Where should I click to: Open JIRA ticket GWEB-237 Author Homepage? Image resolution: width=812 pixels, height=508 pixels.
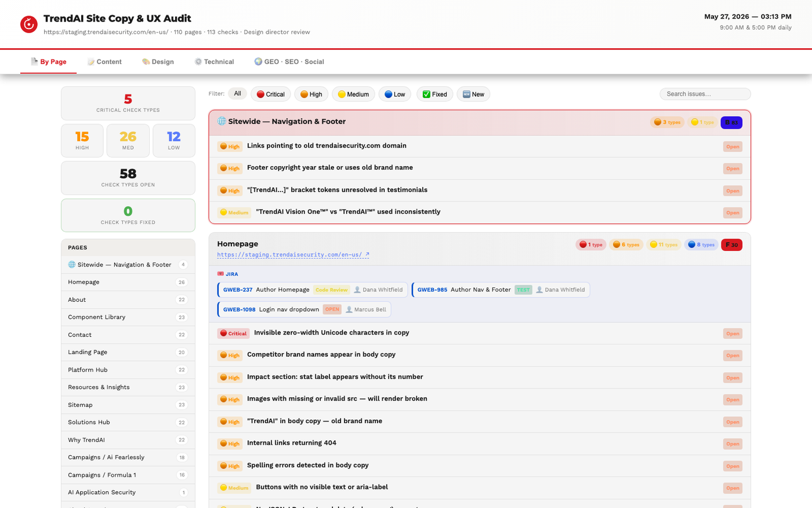pyautogui.click(x=312, y=290)
